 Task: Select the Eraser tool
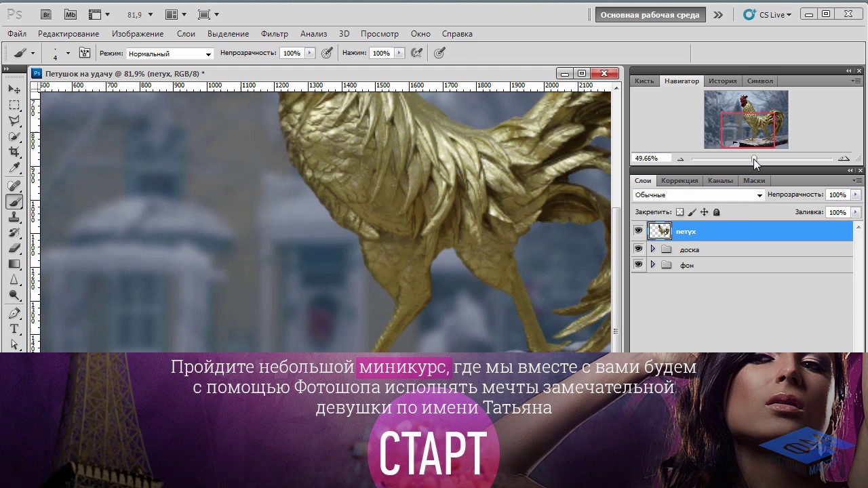[x=14, y=248]
